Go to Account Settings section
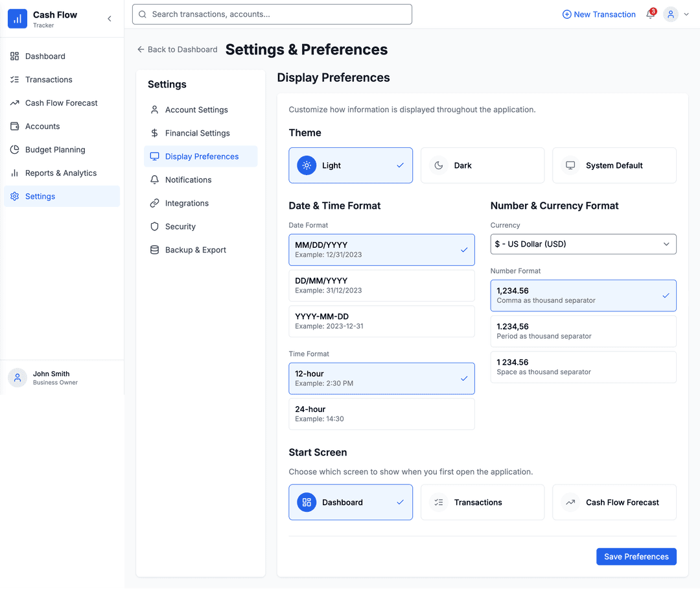Screen dimensions: 700x589 point(196,110)
